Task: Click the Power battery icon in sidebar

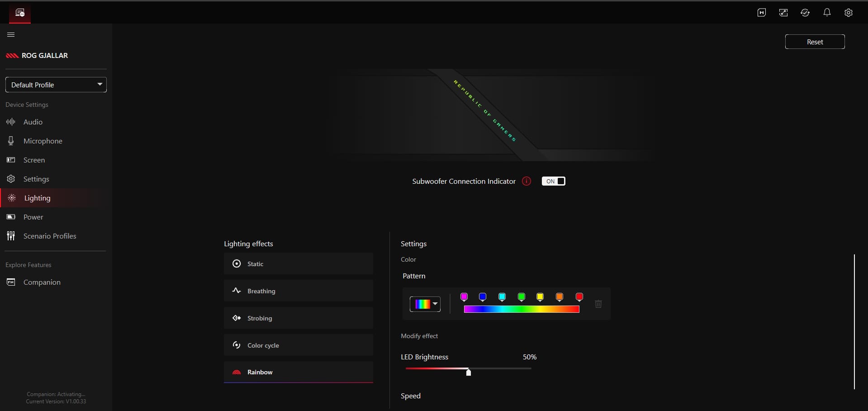Action: coord(11,217)
